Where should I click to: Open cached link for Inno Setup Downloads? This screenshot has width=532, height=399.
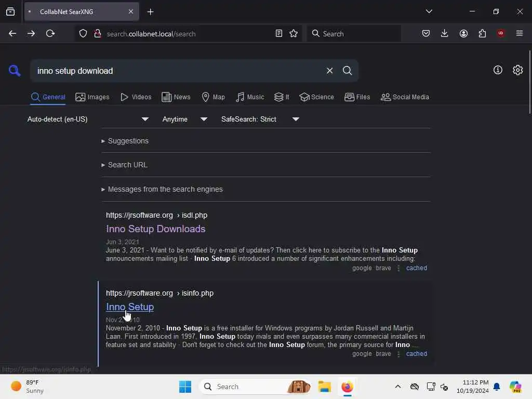[416, 268]
